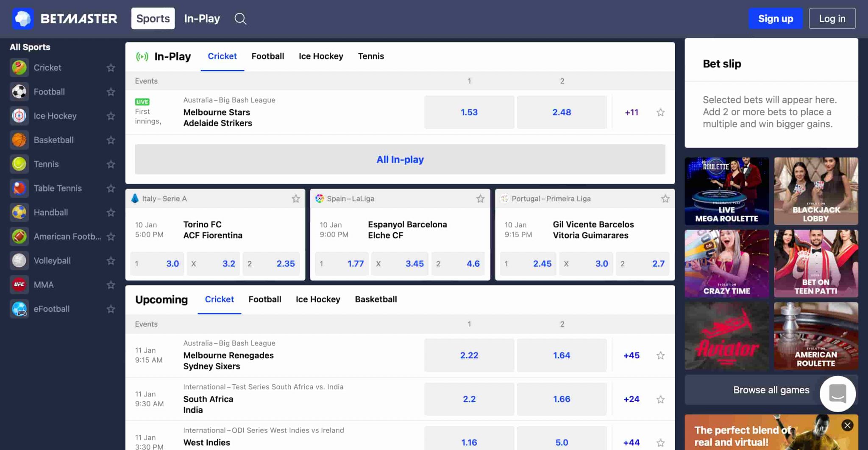
Task: Open the search magnifier icon
Action: coord(240,19)
